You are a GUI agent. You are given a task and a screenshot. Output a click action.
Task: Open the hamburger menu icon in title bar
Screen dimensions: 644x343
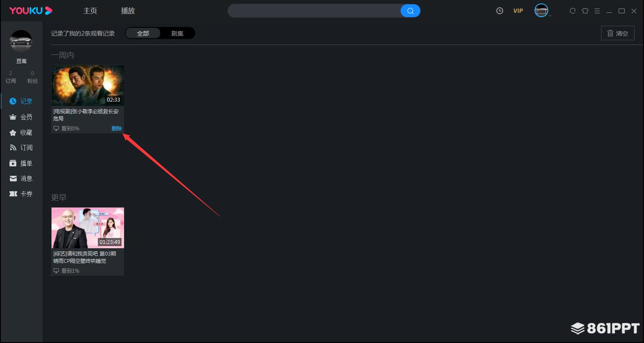[x=597, y=11]
